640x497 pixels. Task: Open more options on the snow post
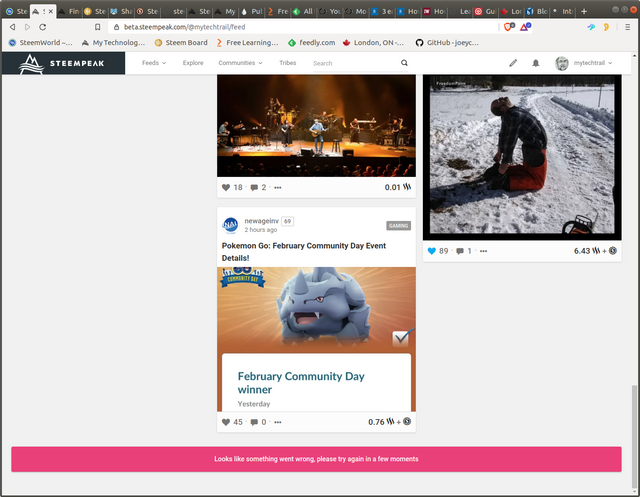pos(483,251)
